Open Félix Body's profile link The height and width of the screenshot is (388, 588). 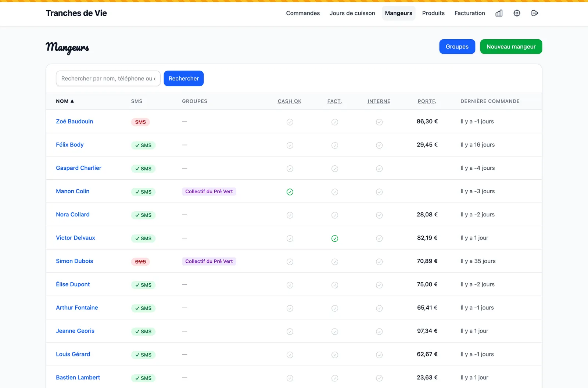[x=70, y=145]
